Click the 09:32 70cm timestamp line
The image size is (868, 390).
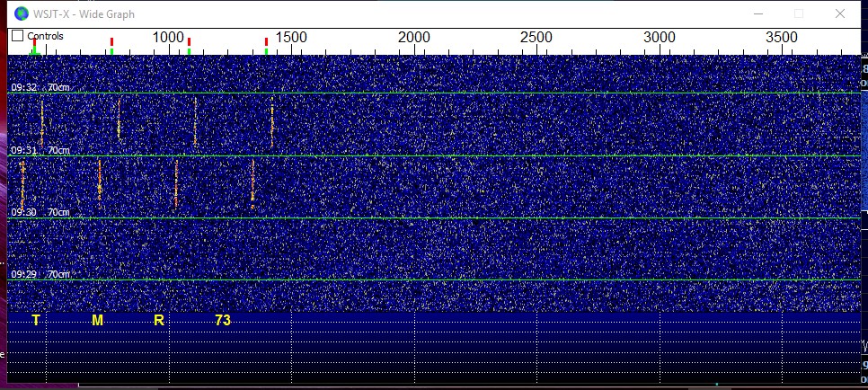[x=40, y=88]
